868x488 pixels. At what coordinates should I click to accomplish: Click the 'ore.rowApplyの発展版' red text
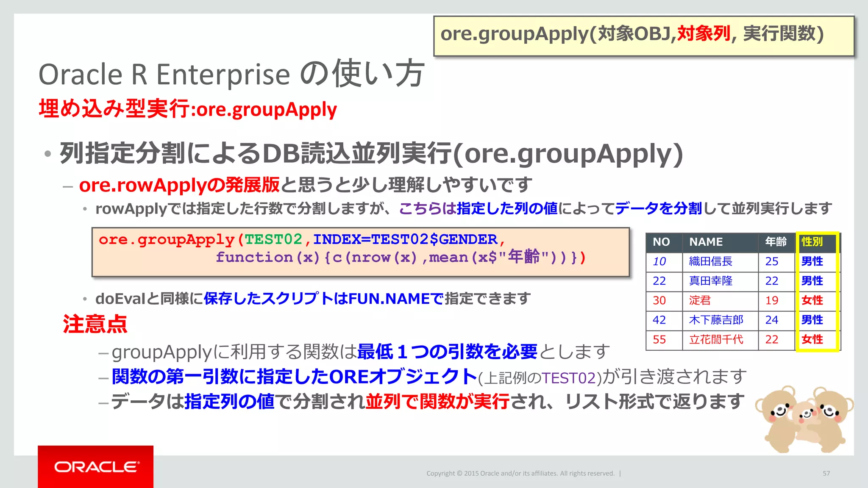click(179, 185)
